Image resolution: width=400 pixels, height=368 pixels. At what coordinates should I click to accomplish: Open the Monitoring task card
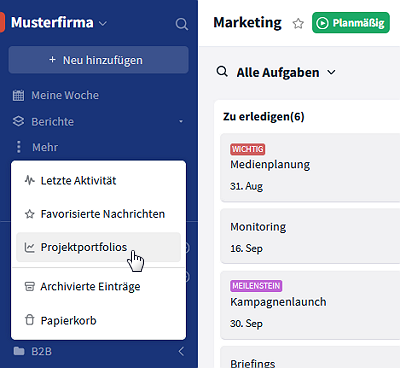(310, 236)
